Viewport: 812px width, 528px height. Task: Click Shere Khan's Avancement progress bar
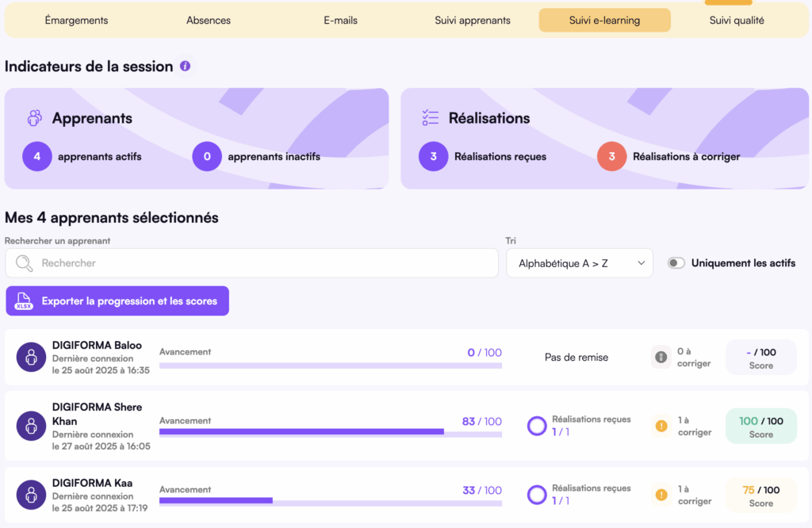coord(330,432)
